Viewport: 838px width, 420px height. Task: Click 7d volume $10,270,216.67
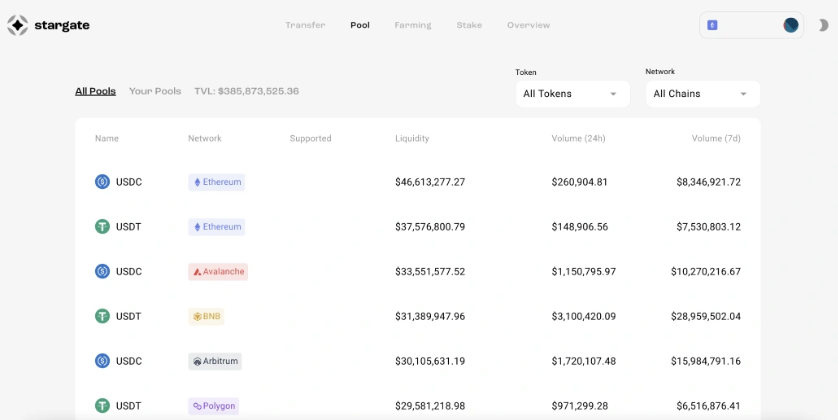point(706,272)
